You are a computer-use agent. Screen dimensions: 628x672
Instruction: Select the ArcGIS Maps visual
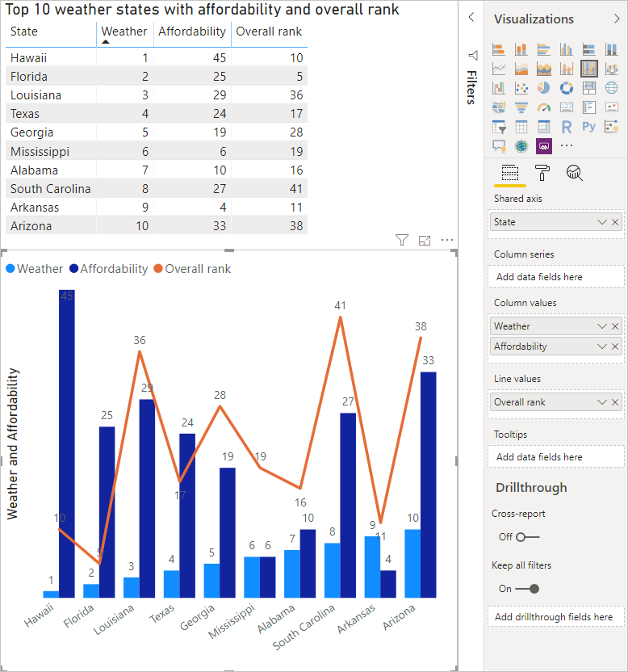coord(521,146)
